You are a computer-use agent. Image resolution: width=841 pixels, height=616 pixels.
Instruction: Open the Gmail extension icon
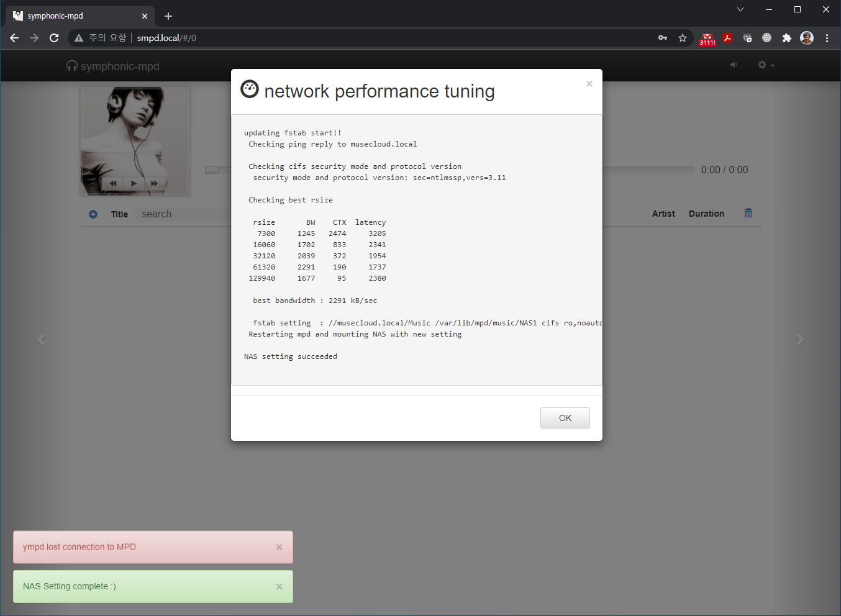click(707, 39)
